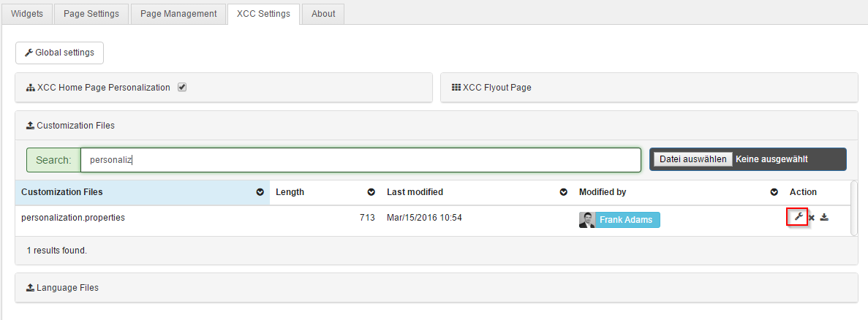
Task: Click the Global settings button
Action: click(x=59, y=53)
